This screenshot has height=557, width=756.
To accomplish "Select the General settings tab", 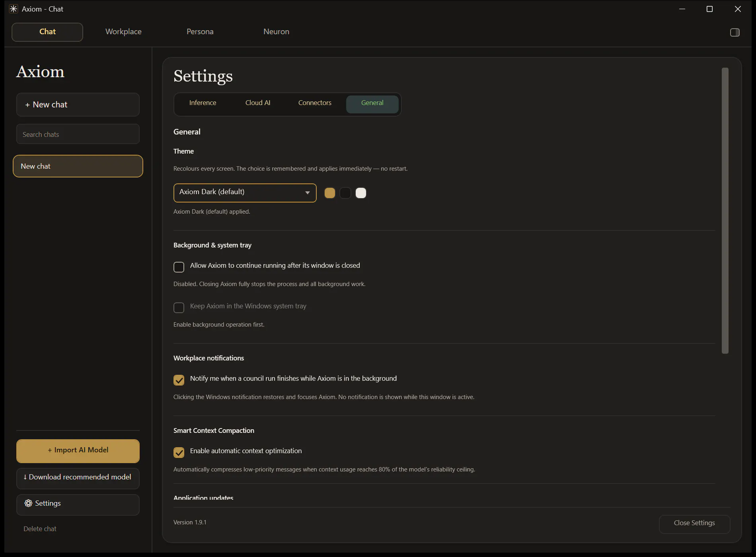I will (x=372, y=103).
